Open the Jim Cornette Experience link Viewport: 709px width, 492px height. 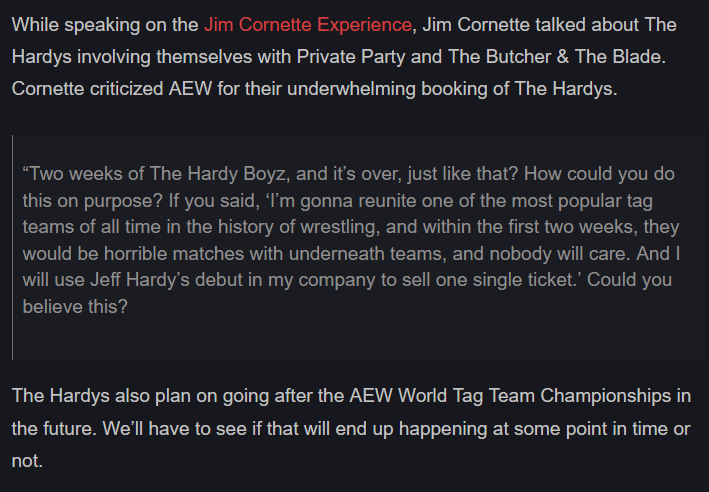(x=307, y=25)
